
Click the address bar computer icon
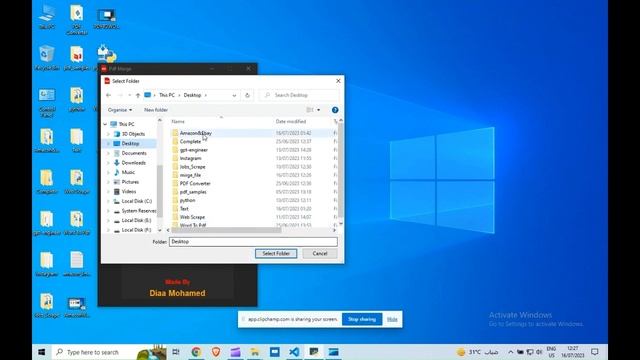tap(148, 95)
